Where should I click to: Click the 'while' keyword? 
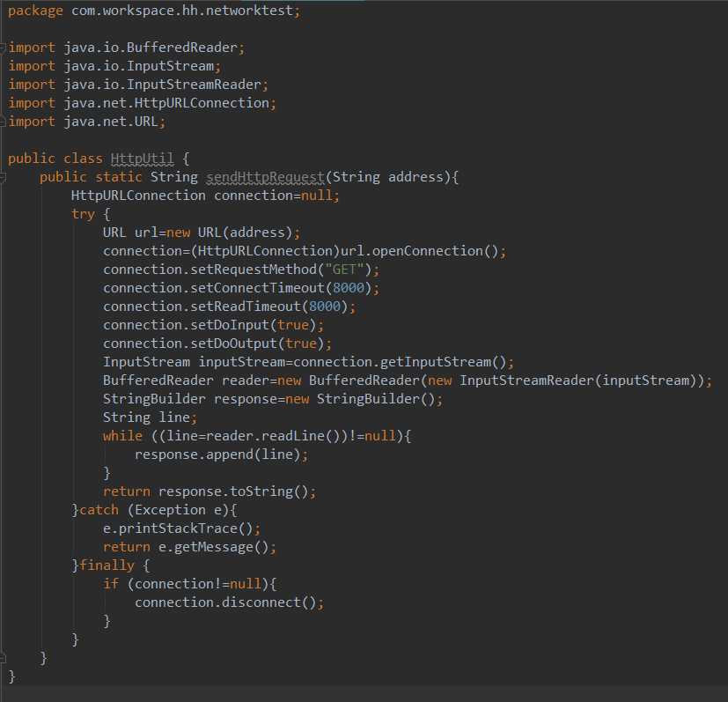[x=122, y=436]
